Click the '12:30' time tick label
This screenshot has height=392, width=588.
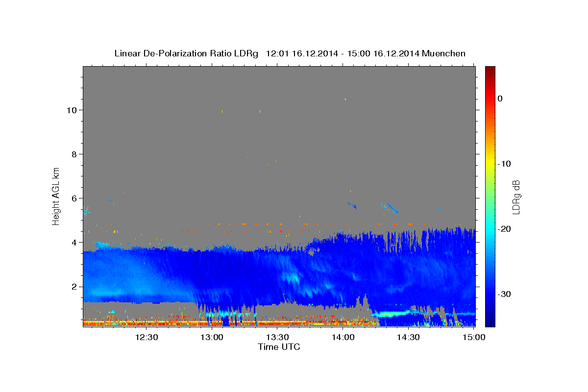[x=147, y=337]
